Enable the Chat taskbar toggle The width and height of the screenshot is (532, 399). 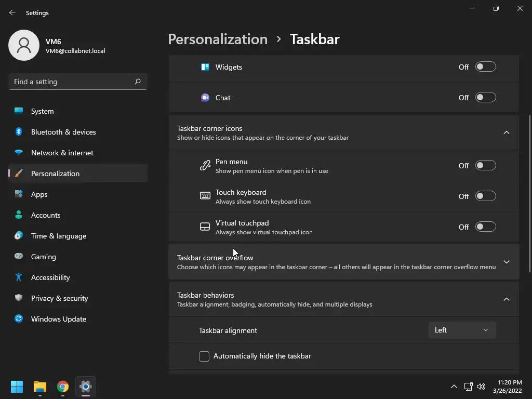coord(486,98)
